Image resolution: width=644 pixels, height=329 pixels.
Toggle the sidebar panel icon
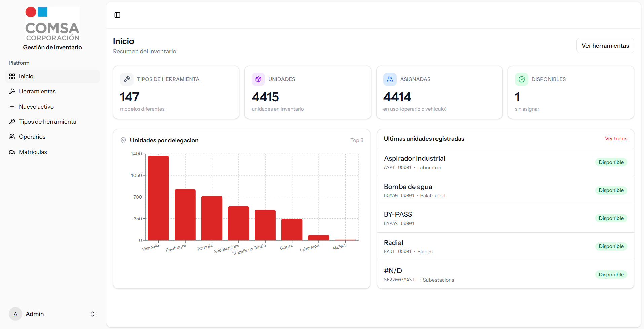117,15
